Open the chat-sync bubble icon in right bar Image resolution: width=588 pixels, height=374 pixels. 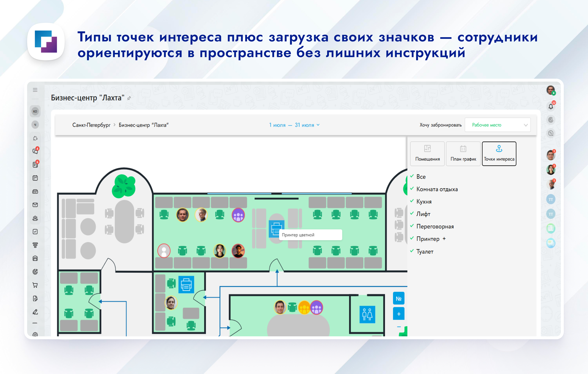tap(551, 133)
